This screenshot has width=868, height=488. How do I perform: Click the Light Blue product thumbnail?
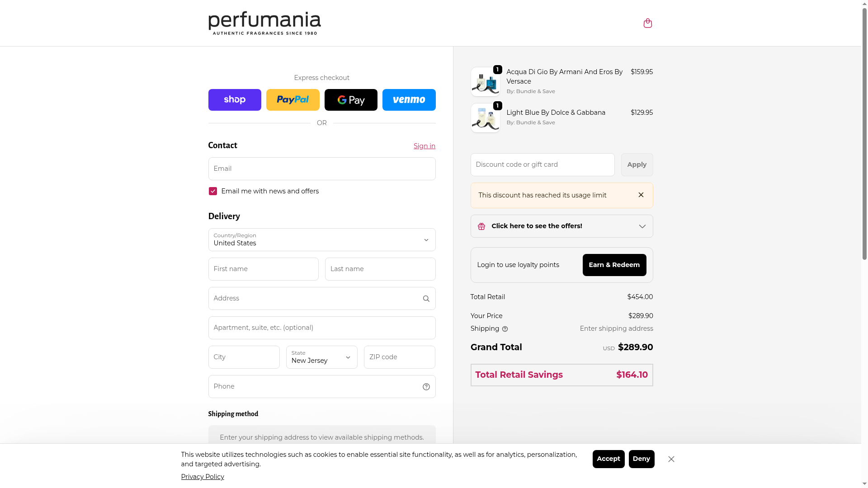coord(485,118)
